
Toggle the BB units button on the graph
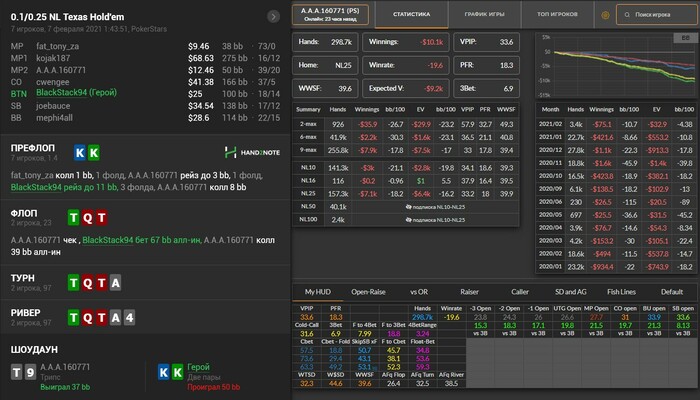click(685, 38)
